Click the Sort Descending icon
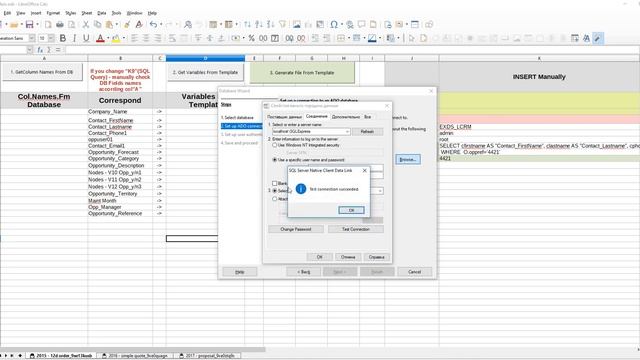The width and height of the screenshot is (640, 360). (x=270, y=25)
